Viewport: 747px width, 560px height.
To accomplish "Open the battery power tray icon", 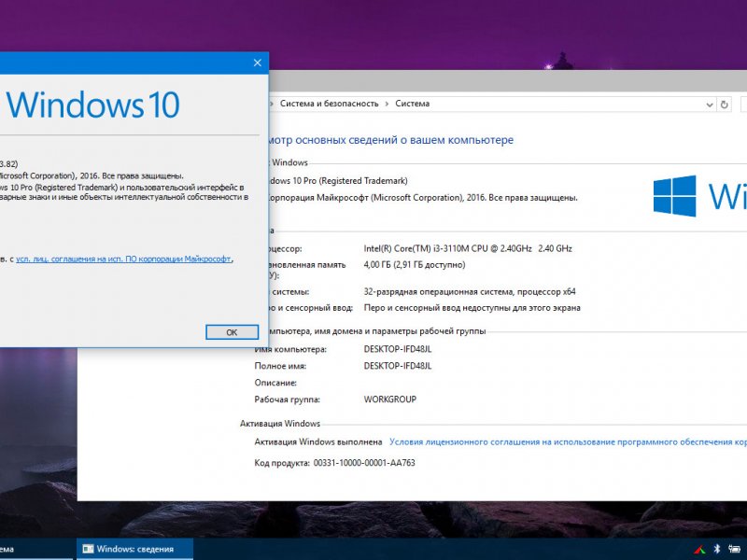I will point(734,549).
